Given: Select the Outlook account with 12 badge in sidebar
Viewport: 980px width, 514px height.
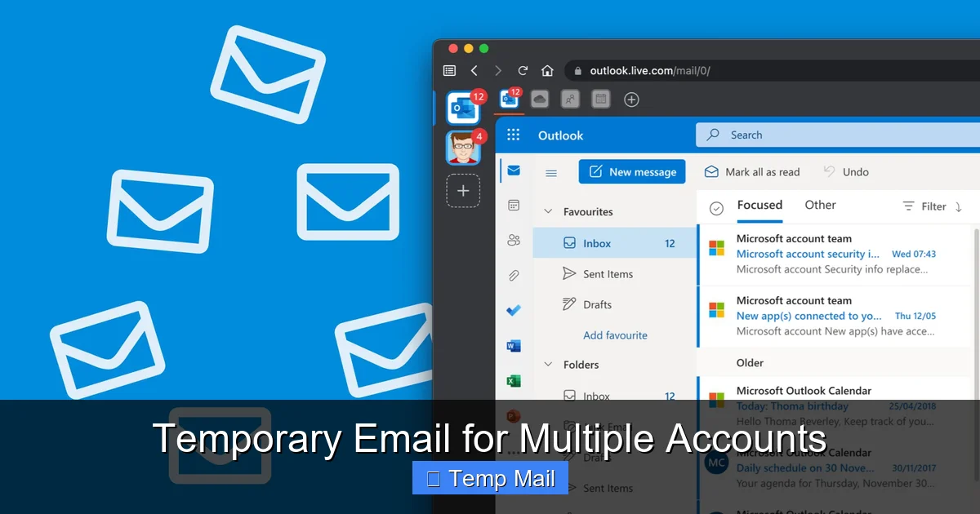Looking at the screenshot, I should 463,108.
